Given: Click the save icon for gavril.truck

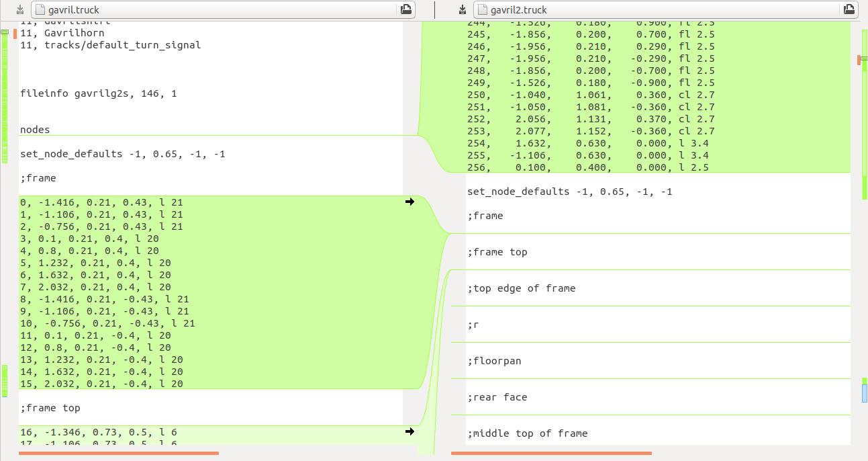Looking at the screenshot, I should click(x=19, y=9).
